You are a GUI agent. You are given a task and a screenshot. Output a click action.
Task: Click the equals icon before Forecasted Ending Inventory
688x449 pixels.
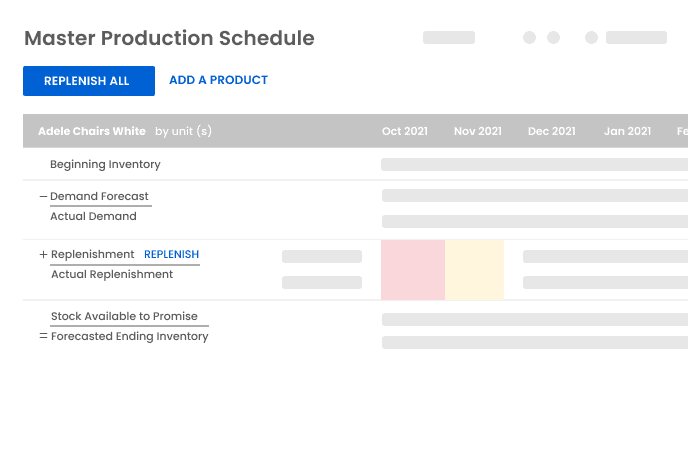(x=43, y=337)
